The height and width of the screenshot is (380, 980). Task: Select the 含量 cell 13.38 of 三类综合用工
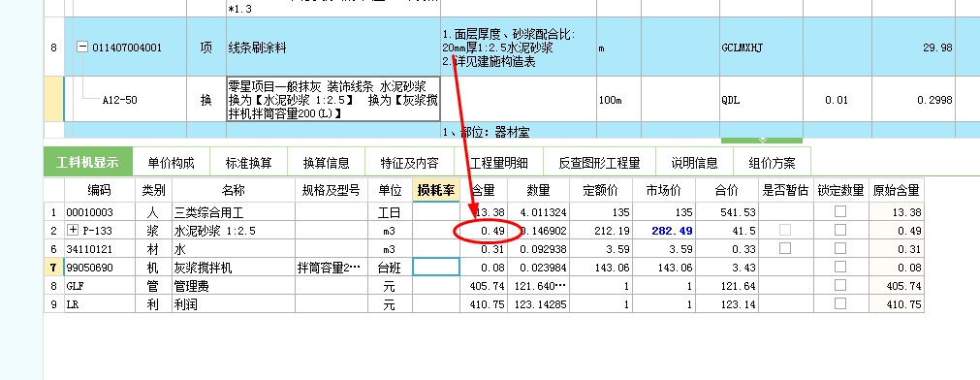(483, 212)
